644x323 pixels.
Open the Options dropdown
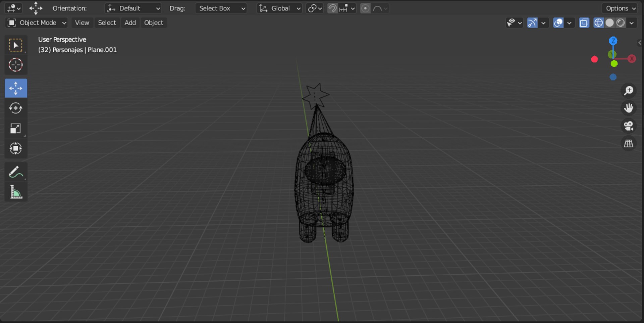pyautogui.click(x=620, y=8)
